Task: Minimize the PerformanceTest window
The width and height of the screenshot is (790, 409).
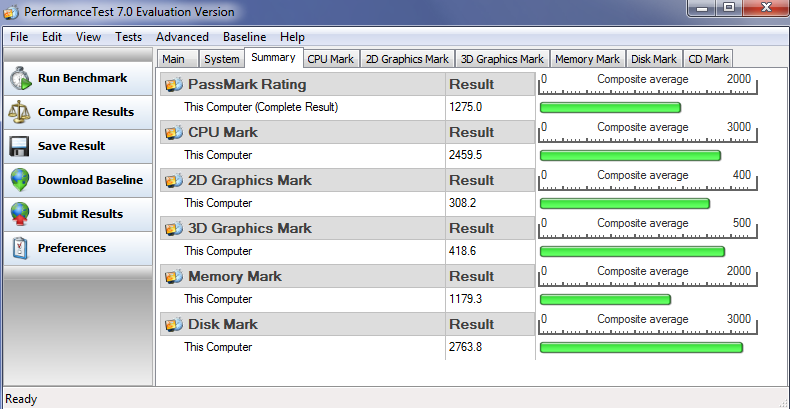Action: 701,9
